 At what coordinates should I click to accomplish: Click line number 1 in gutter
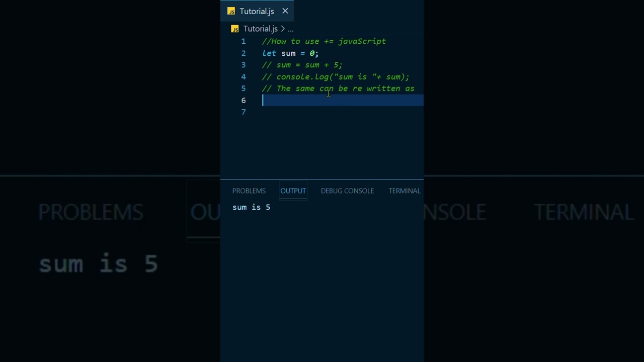(x=244, y=41)
